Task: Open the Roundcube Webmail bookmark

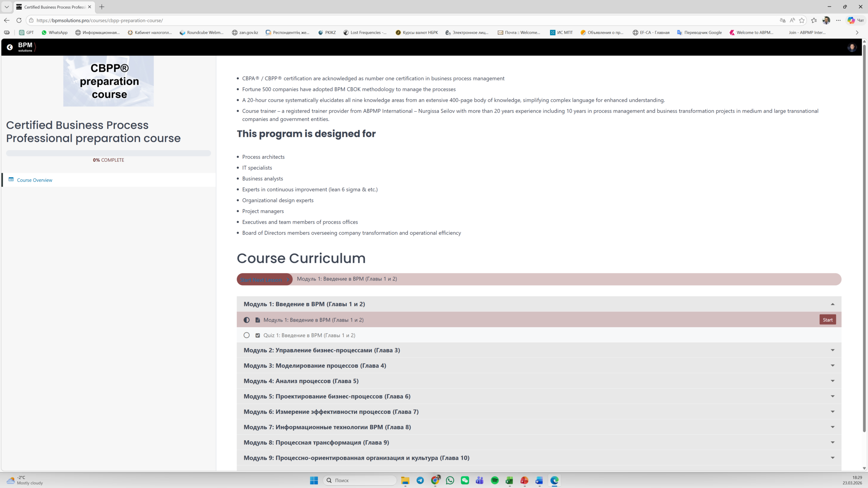Action: point(201,32)
